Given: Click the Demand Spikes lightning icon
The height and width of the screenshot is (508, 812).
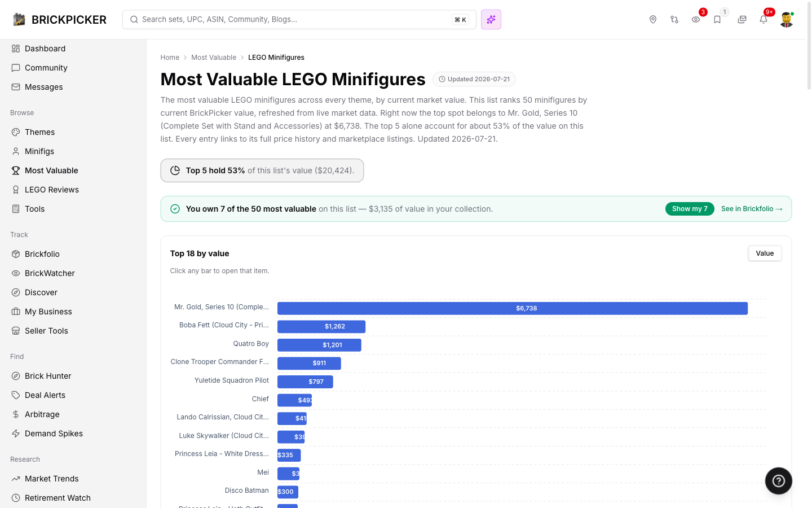Looking at the screenshot, I should pos(16,433).
